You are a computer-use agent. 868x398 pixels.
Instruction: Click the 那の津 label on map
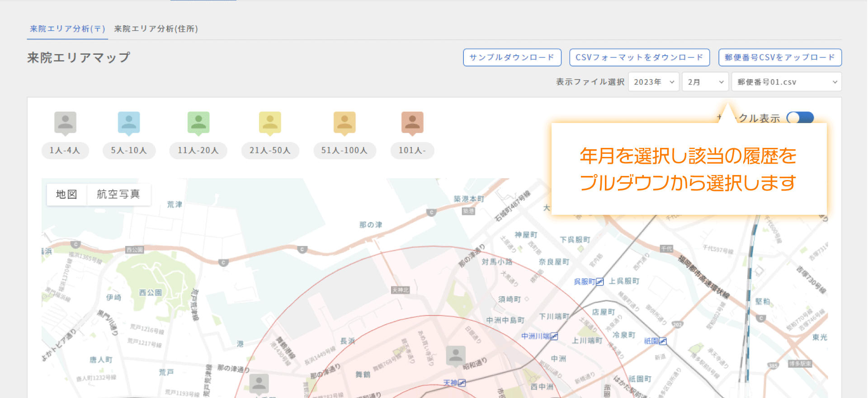(371, 225)
